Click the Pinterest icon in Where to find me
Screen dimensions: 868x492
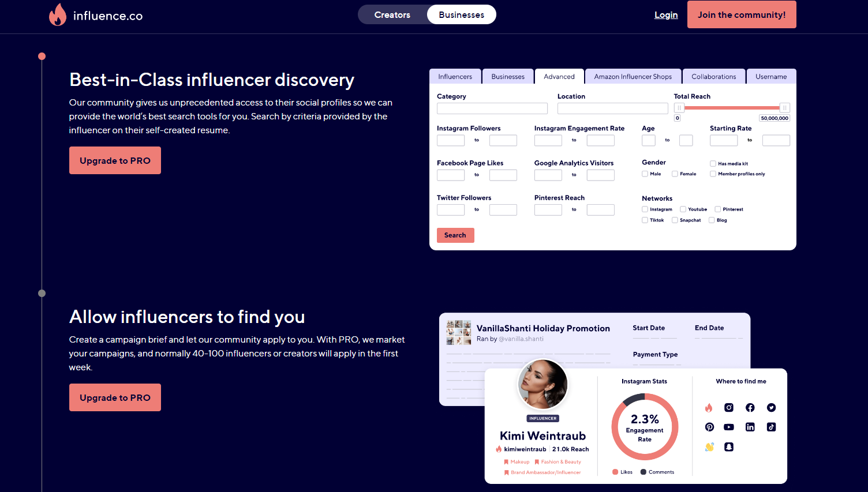point(709,427)
